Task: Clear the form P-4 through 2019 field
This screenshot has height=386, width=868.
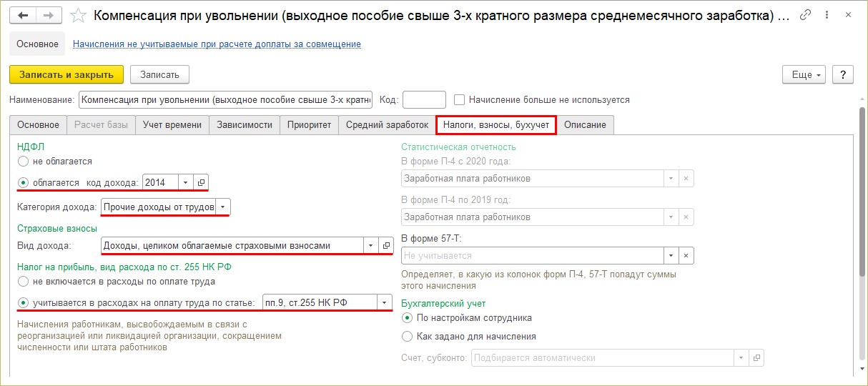Action: 686,217
